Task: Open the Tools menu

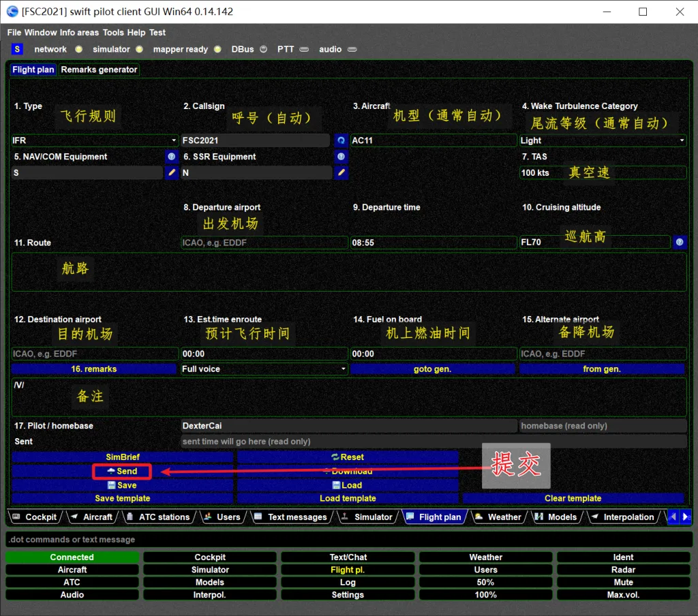Action: click(113, 33)
